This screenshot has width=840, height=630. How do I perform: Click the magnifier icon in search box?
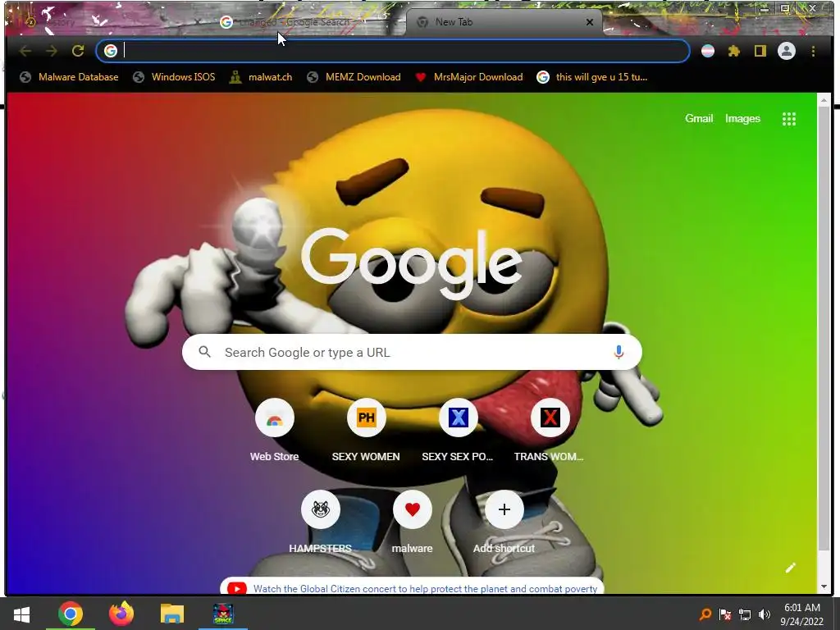[204, 352]
